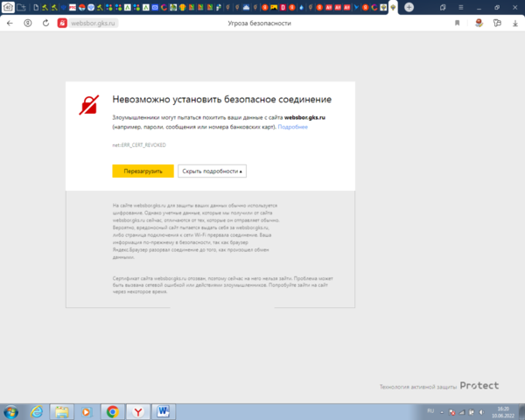Switch to the first home Tableau tab
The image size is (525, 420).
8,7
